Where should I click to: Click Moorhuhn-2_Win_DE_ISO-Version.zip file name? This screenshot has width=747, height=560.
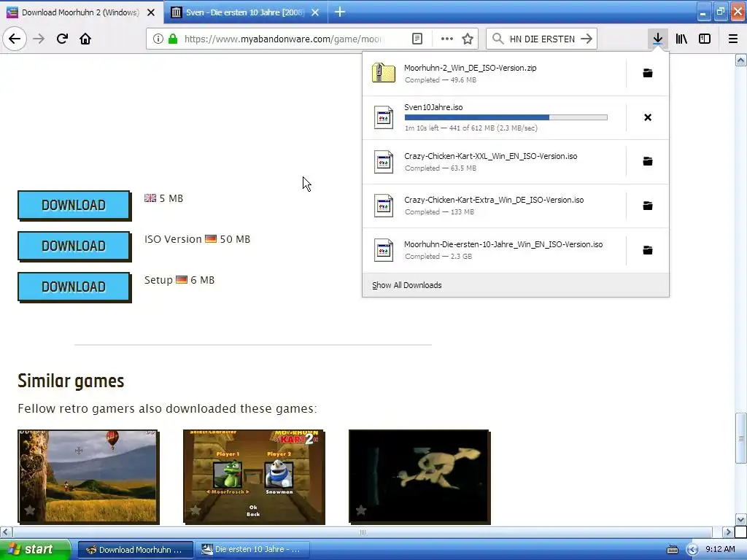471,68
